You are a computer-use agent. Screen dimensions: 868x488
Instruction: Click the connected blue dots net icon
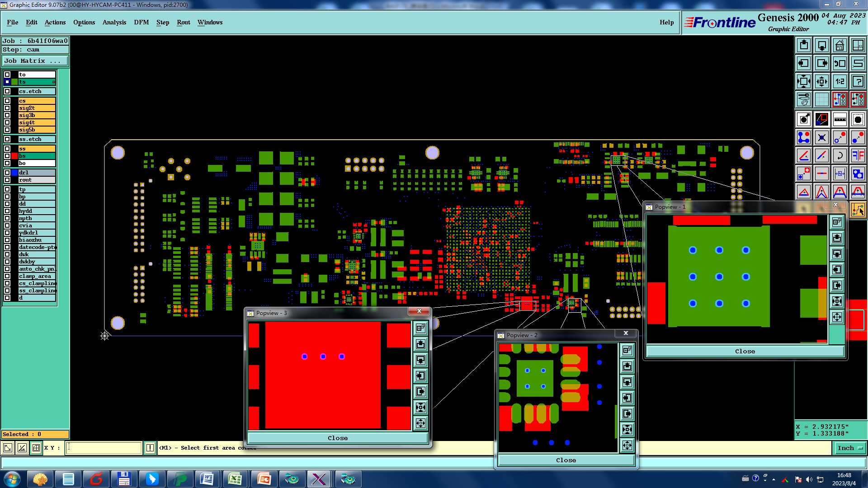pyautogui.click(x=804, y=137)
